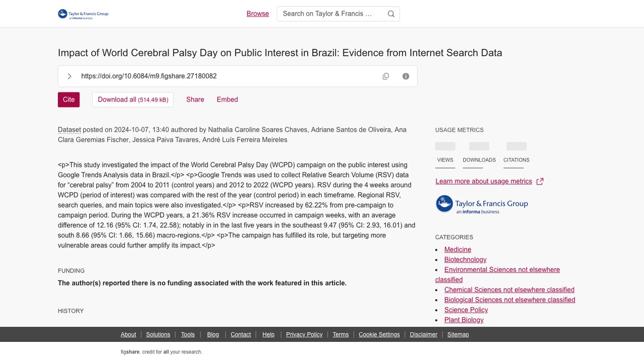Open the Share option
The image size is (644, 362).
195,100
